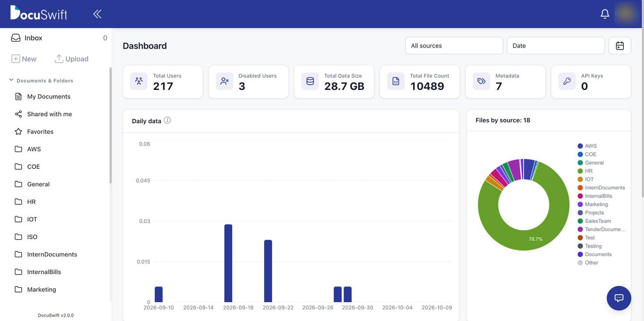This screenshot has height=321, width=644.
Task: Click the 2026-09-22 bar in chart
Action: click(x=268, y=271)
